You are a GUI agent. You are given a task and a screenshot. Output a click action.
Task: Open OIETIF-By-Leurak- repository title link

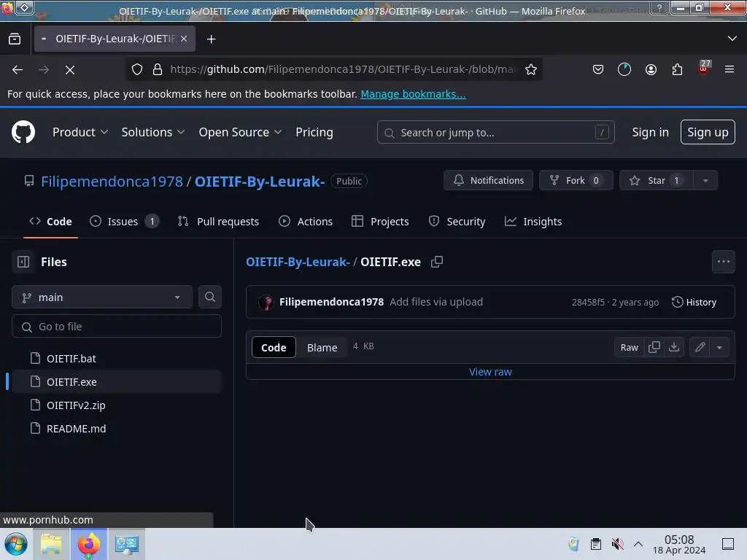[260, 181]
